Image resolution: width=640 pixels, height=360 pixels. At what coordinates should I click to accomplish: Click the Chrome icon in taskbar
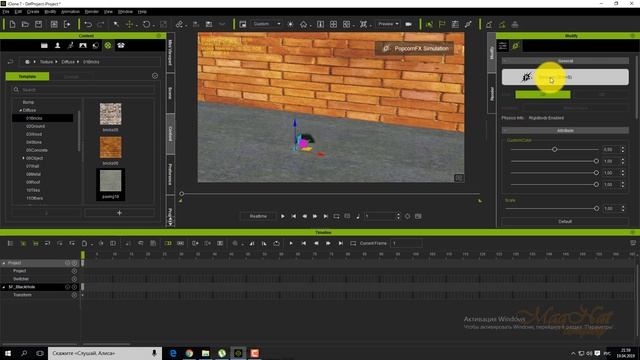pos(189,353)
